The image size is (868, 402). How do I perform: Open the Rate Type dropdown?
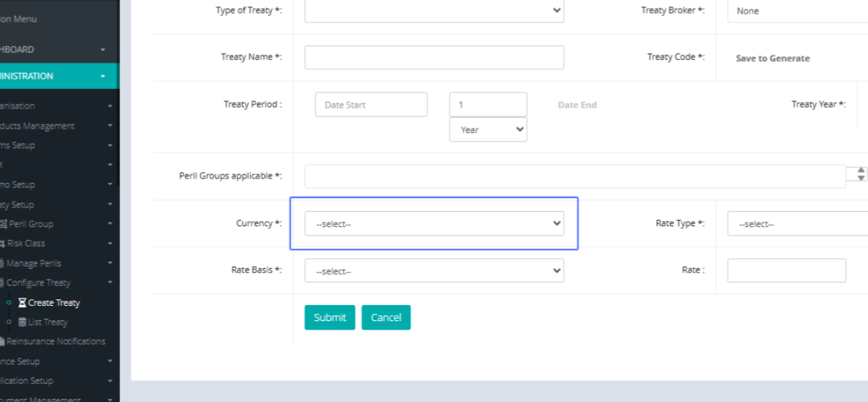tap(796, 224)
